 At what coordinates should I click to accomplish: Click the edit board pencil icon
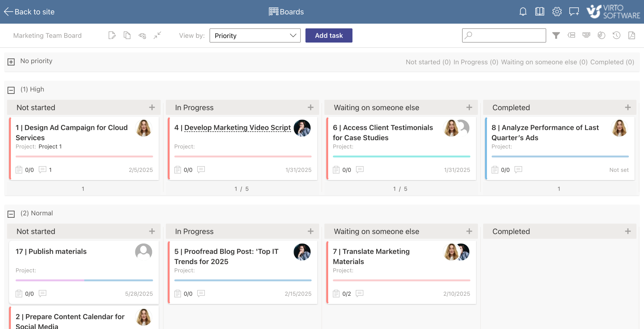112,35
